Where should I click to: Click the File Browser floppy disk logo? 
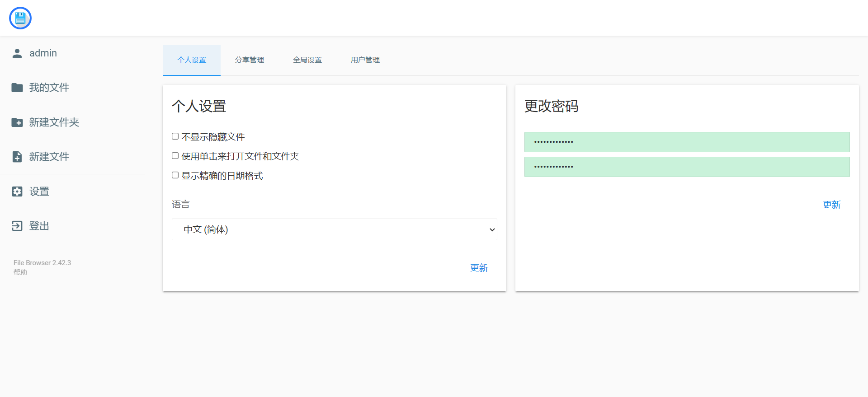(x=20, y=18)
